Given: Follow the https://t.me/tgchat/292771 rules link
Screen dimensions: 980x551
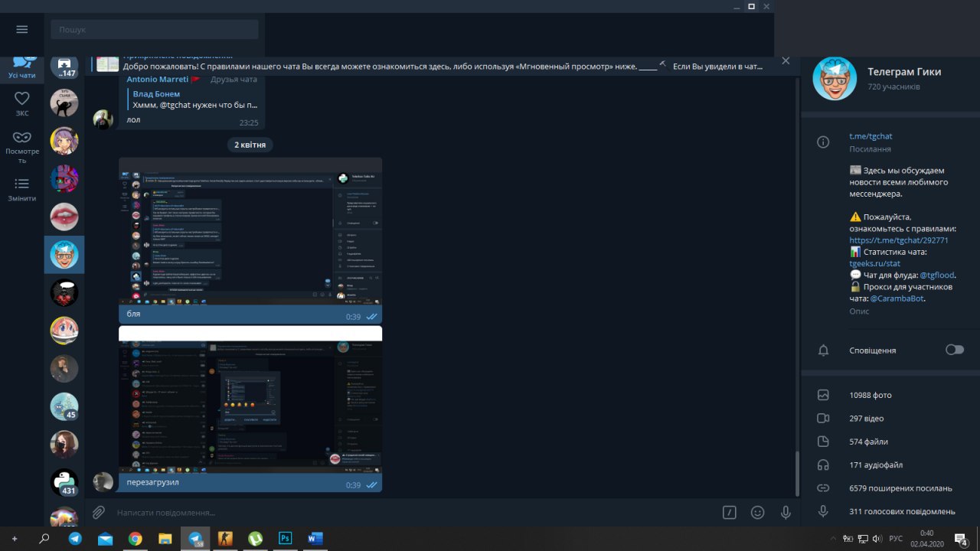Looking at the screenshot, I should tap(899, 240).
